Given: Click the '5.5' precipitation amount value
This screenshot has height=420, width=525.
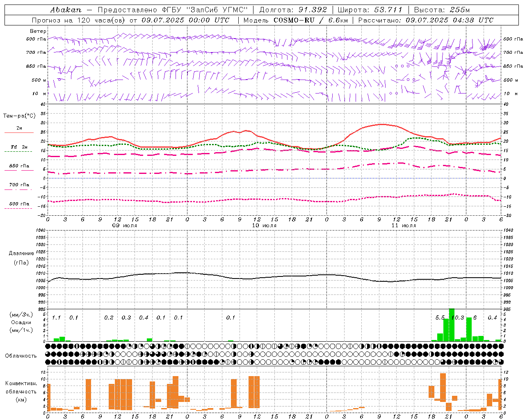Looking at the screenshot, I should (x=440, y=318).
